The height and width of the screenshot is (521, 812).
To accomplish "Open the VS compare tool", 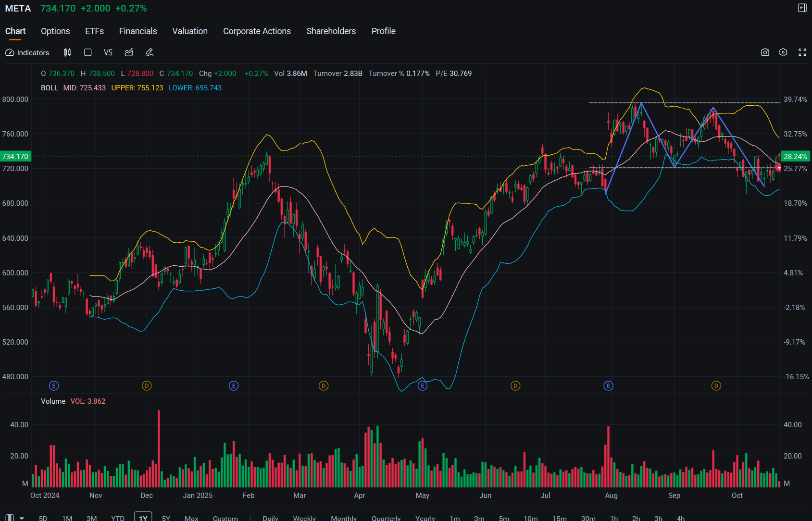I will [108, 52].
